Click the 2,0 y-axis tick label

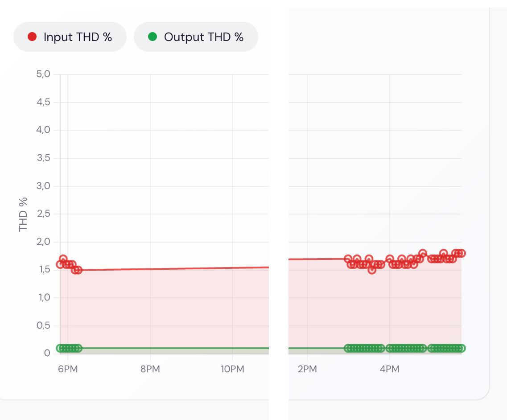44,242
